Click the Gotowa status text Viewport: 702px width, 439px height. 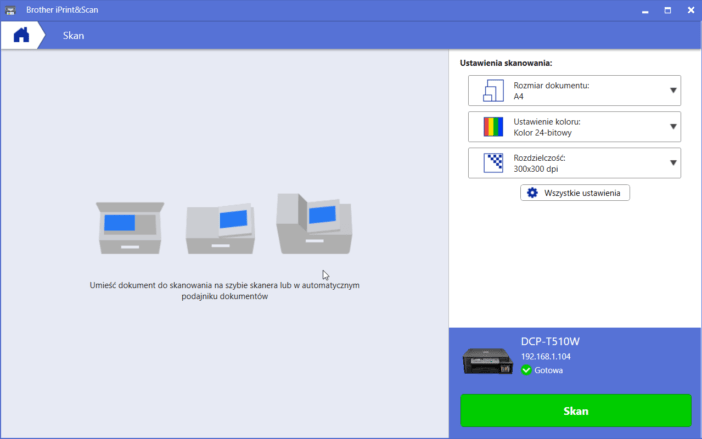548,371
